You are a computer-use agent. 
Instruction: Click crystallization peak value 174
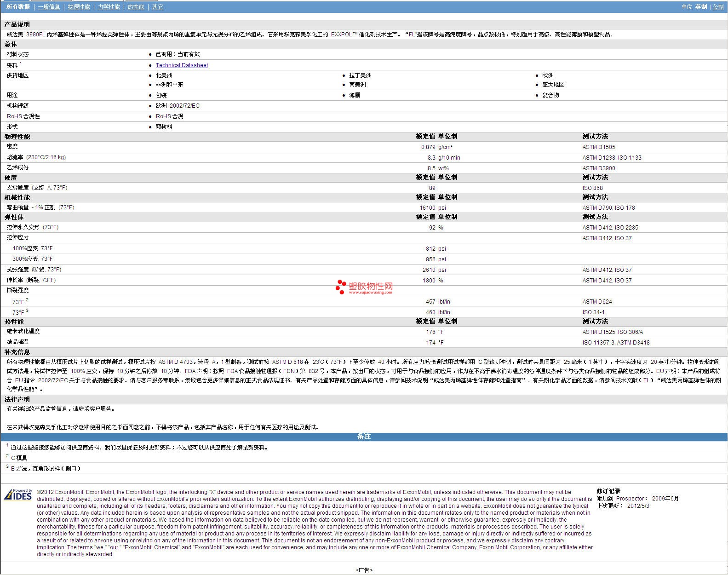pyautogui.click(x=430, y=343)
